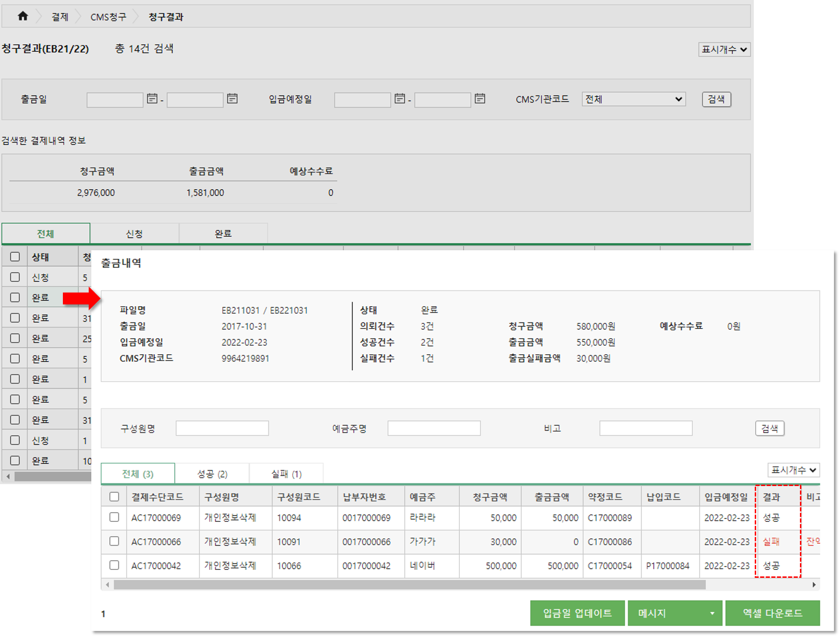The width and height of the screenshot is (840, 637).
Task: Switch to 신청 tab
Action: 134,233
